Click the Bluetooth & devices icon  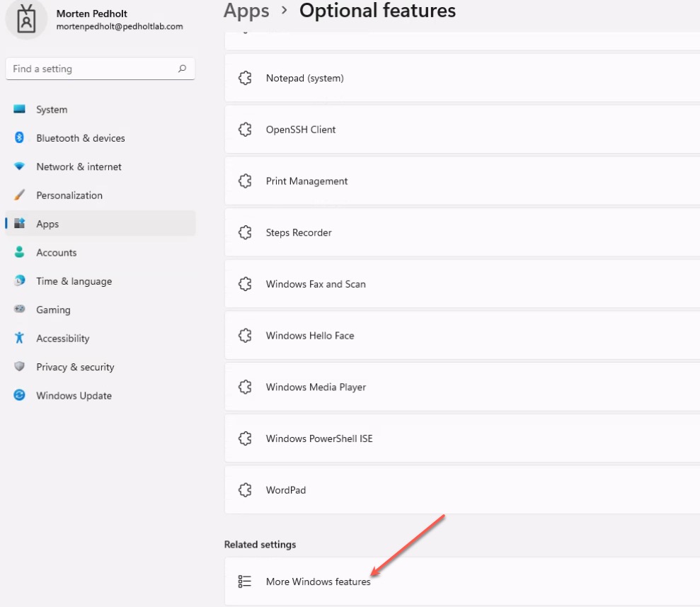[x=19, y=137]
